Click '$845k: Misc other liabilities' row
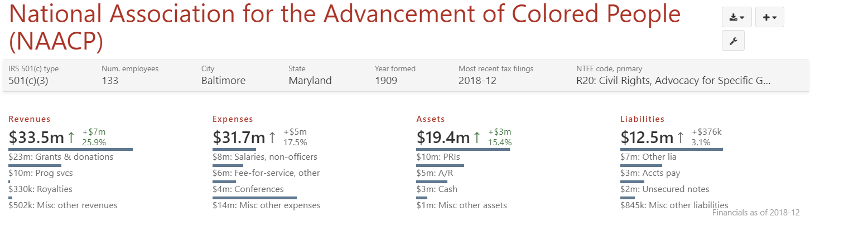This screenshot has height=226, width=868. (674, 205)
